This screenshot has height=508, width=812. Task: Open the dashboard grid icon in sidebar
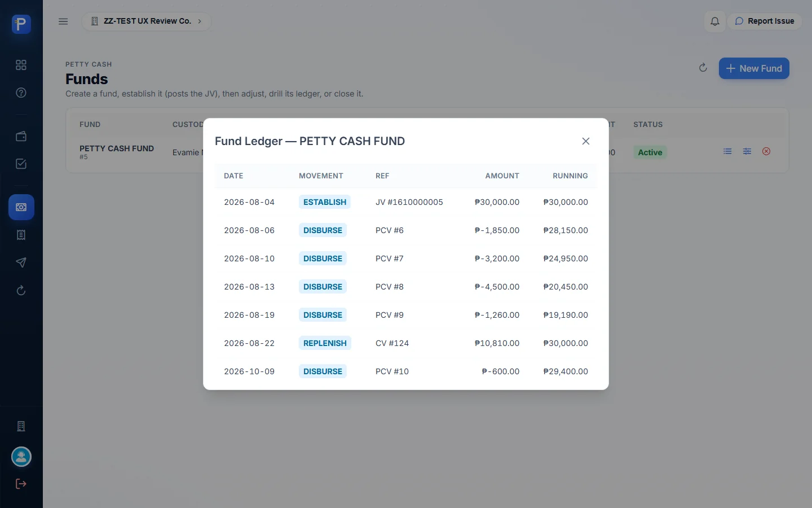click(x=21, y=65)
